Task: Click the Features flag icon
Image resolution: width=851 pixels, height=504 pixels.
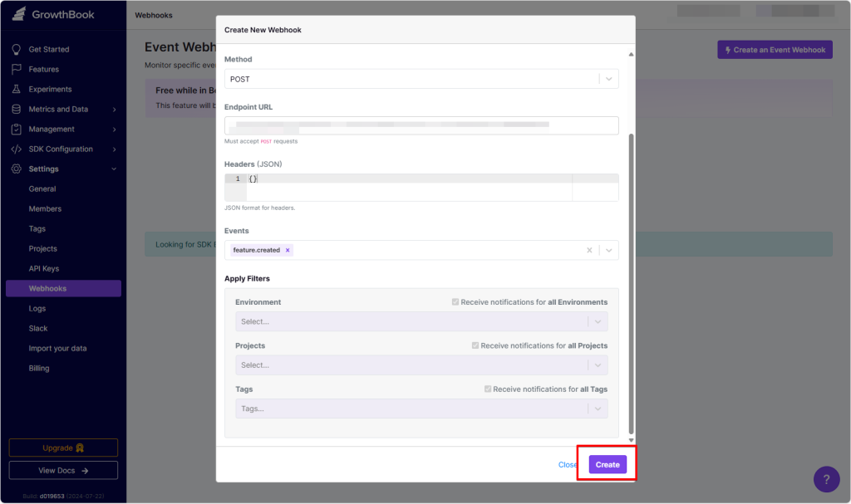Action: click(x=16, y=70)
